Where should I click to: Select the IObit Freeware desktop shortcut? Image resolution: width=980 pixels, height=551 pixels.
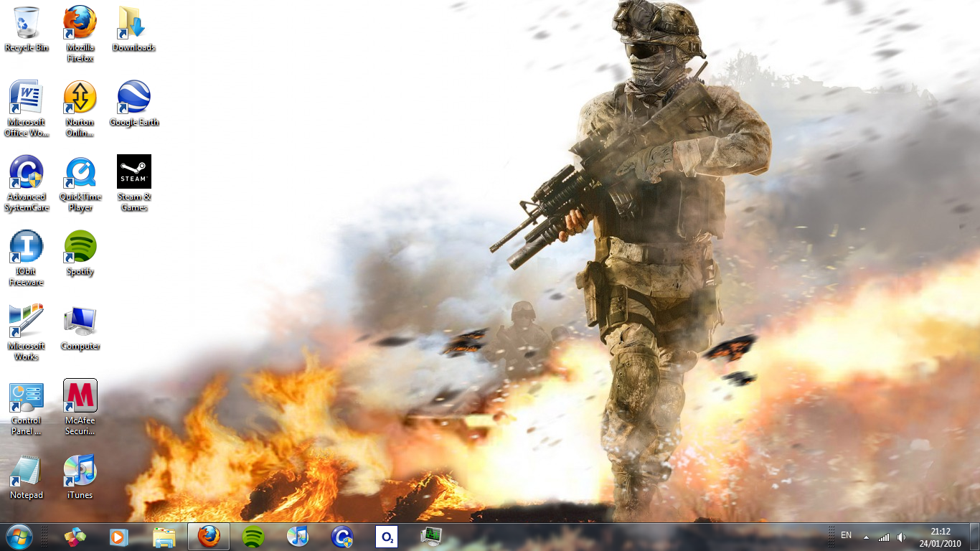point(27,258)
